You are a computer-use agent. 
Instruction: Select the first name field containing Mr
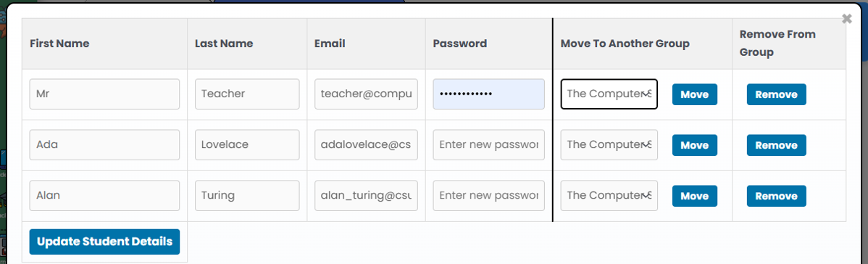104,94
